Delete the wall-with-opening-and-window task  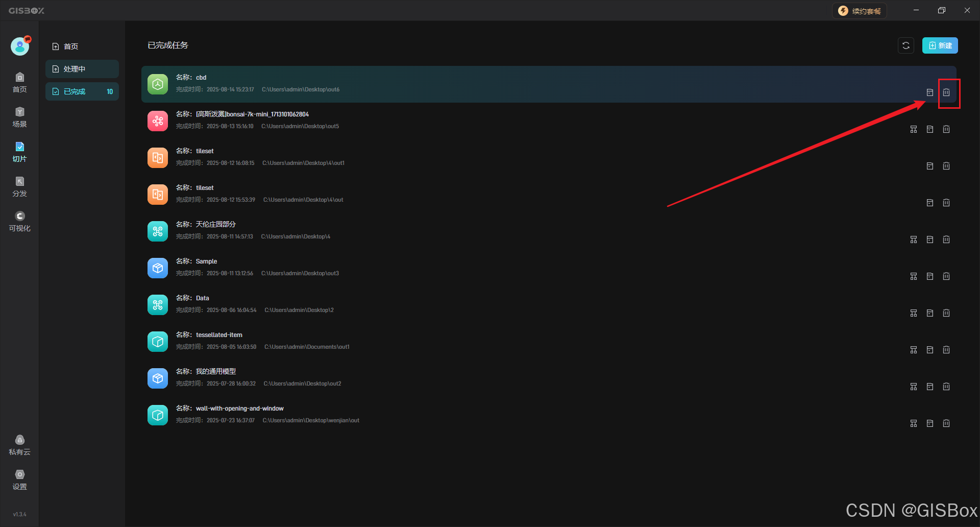tap(946, 423)
